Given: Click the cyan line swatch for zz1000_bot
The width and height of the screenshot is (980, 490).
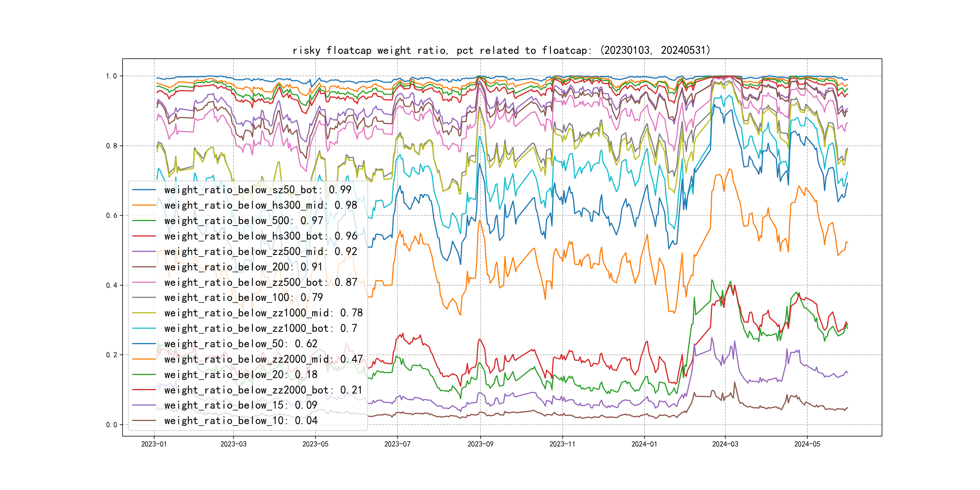Looking at the screenshot, I should tap(144, 328).
